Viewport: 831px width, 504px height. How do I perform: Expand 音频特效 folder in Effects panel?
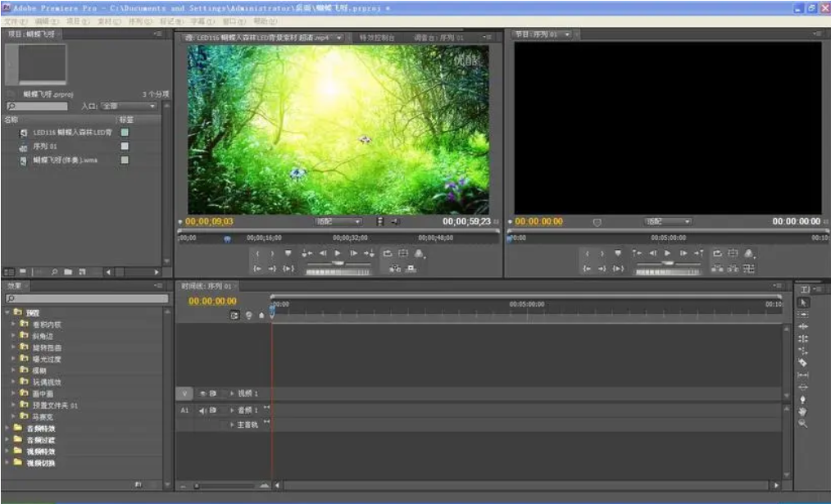[7, 429]
